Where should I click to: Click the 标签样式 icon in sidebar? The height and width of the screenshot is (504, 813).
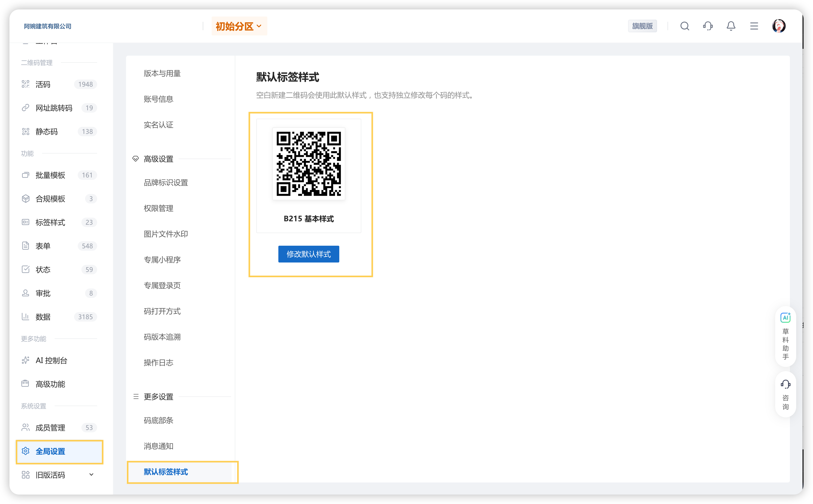[x=26, y=222]
